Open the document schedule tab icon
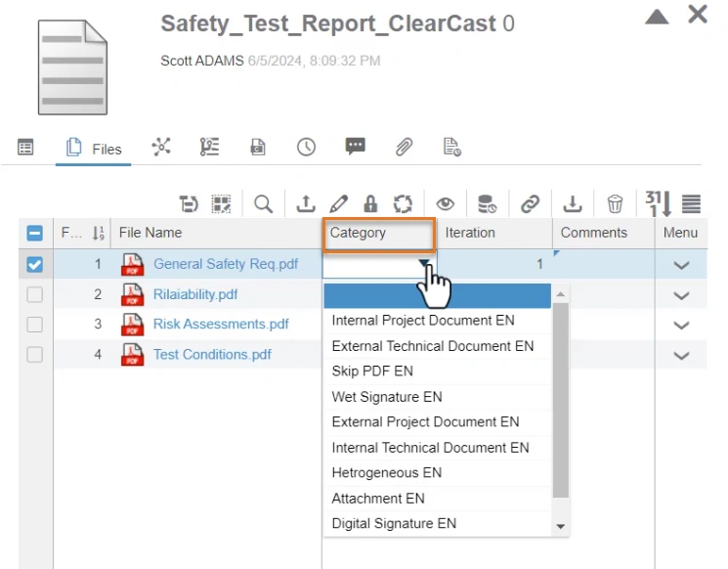 (x=451, y=147)
